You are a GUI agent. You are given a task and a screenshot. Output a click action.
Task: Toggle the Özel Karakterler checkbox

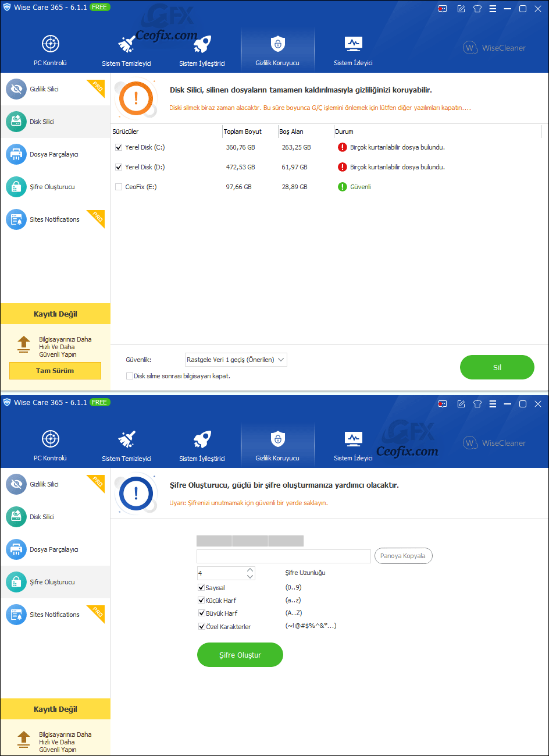[201, 626]
